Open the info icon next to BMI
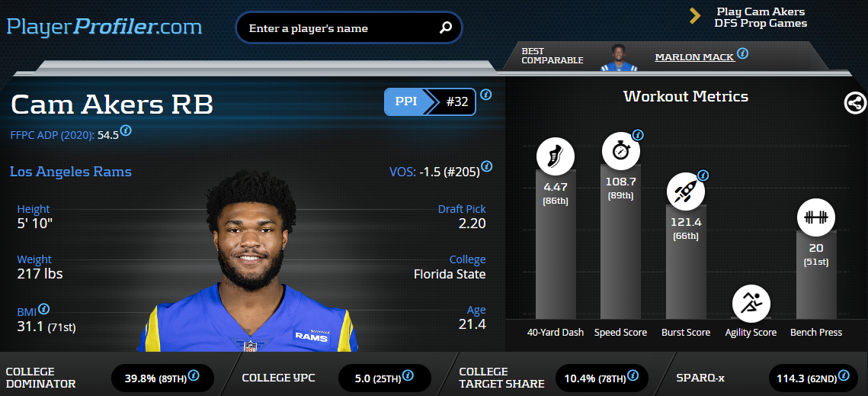 tap(43, 309)
